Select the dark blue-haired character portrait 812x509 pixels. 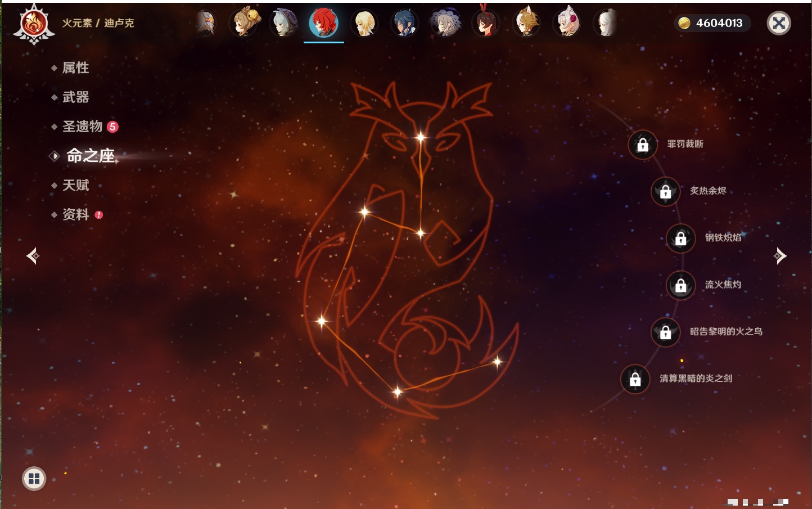tap(405, 24)
